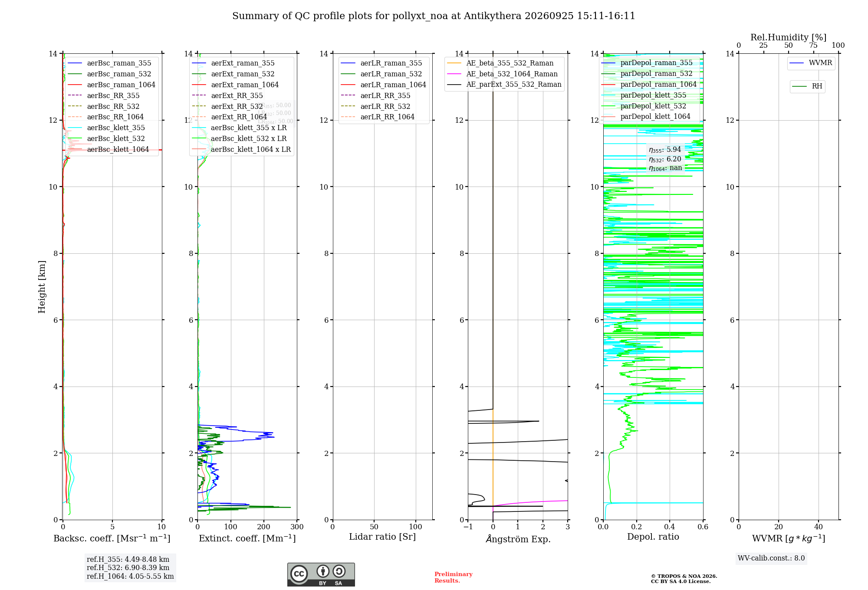Click legend entry aerLR_raman_1064
The height and width of the screenshot is (590, 868).
click(x=384, y=85)
